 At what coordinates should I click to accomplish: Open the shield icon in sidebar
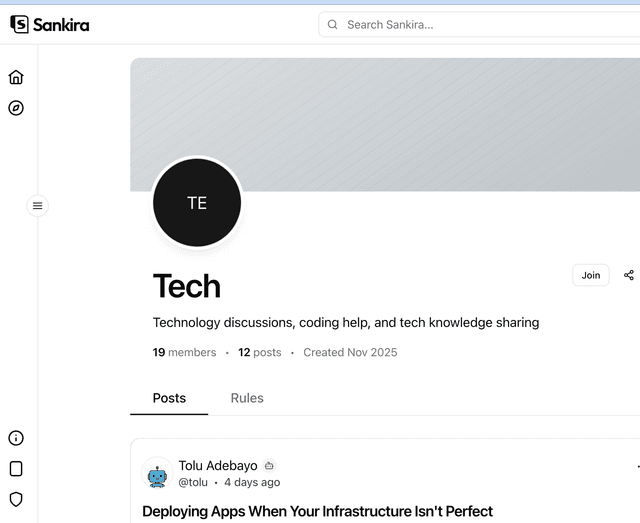coord(16,499)
